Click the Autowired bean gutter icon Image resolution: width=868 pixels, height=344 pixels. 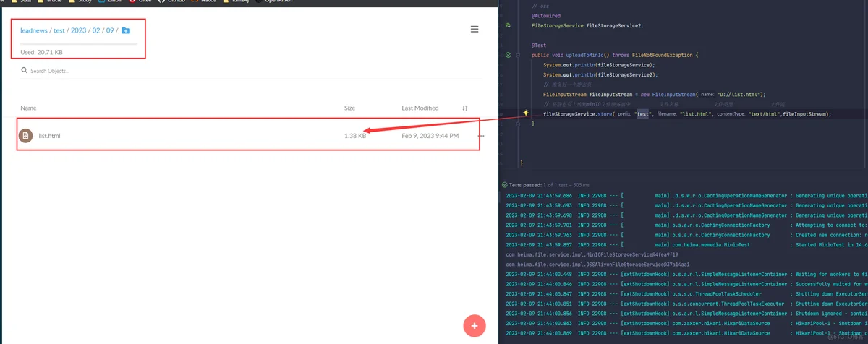[x=509, y=25]
